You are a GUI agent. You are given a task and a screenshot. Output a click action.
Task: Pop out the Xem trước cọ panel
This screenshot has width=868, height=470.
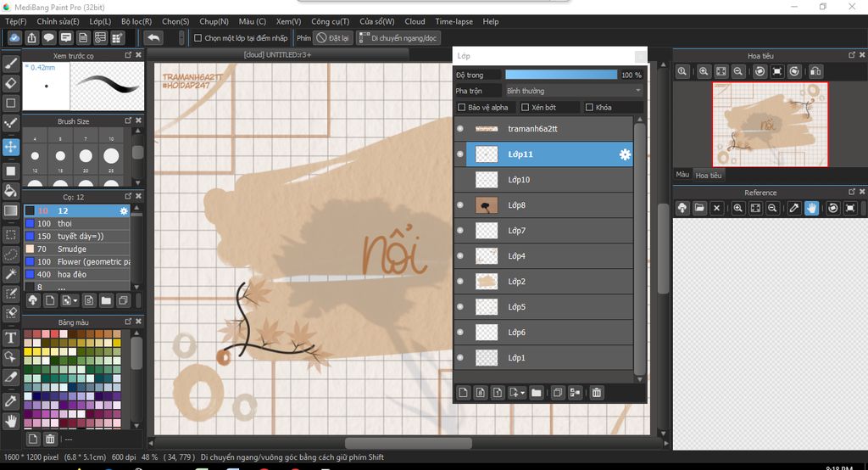[x=128, y=55]
